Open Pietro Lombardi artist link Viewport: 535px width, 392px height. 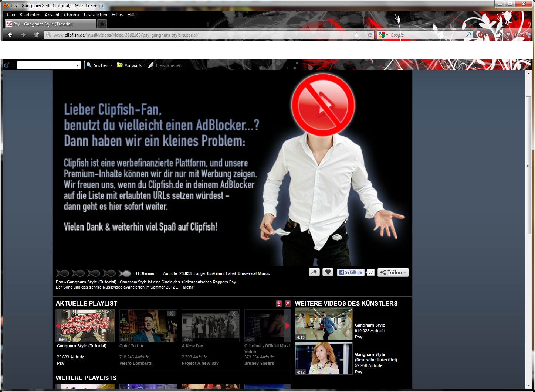[x=136, y=363]
